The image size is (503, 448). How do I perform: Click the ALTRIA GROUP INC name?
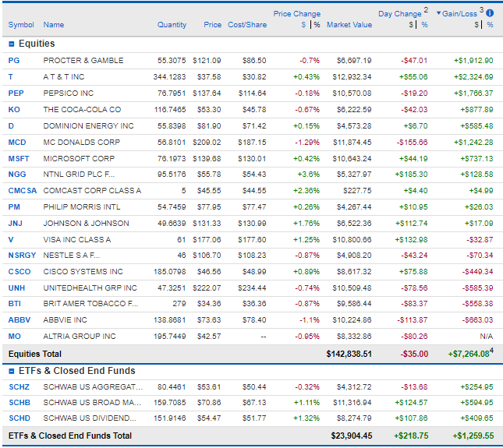pos(80,337)
